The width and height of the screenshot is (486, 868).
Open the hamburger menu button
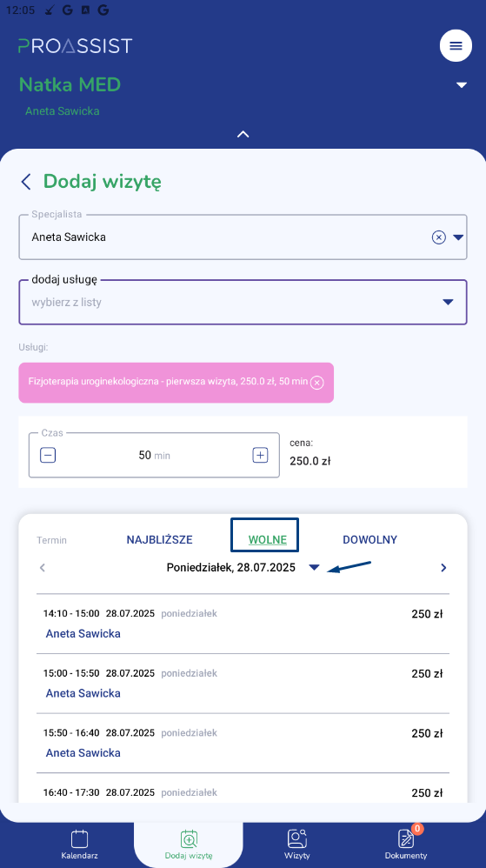(x=456, y=45)
